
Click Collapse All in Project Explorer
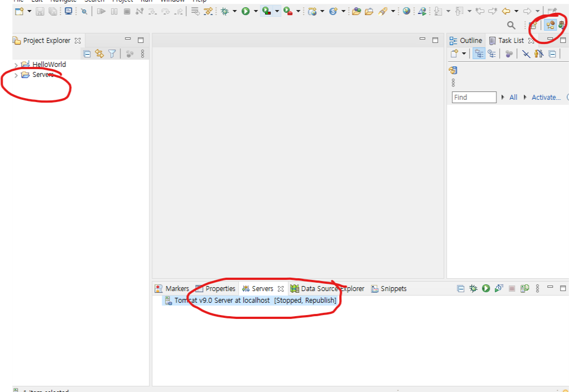pyautogui.click(x=87, y=54)
